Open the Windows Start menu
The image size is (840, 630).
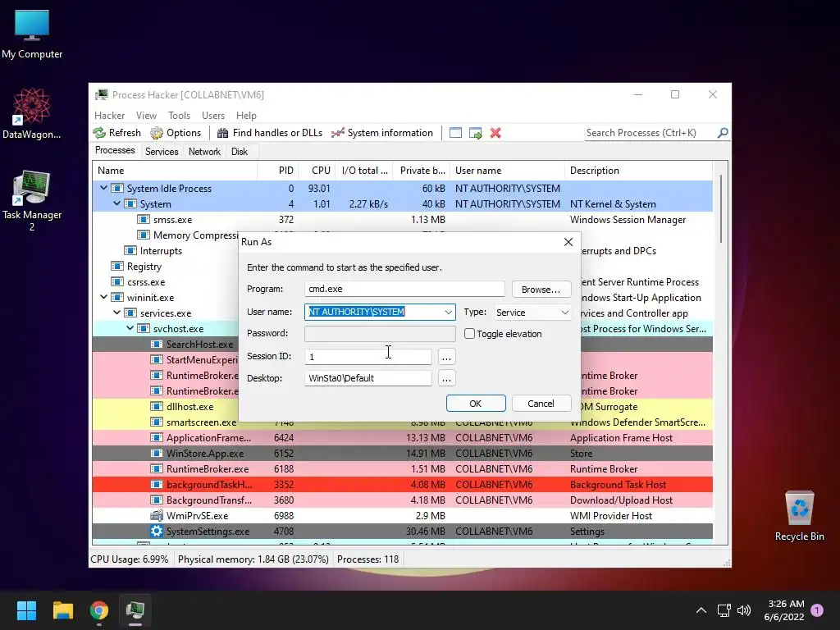tap(26, 610)
